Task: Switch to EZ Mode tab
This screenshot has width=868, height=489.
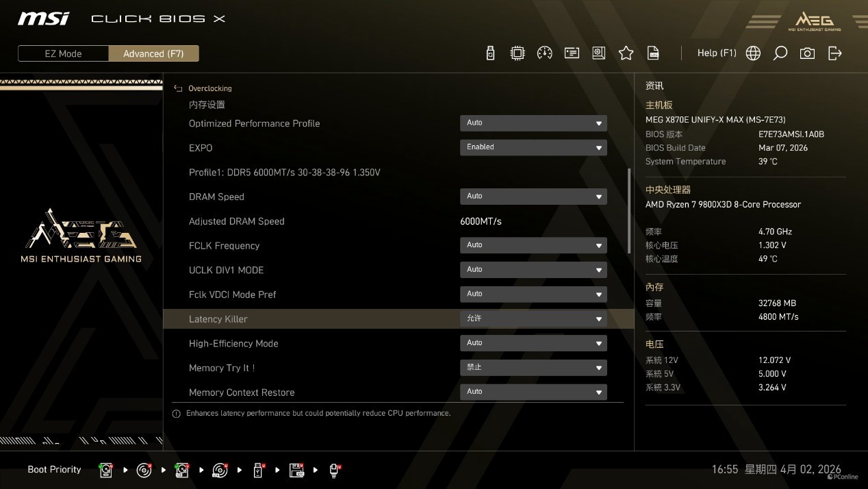Action: pos(63,53)
